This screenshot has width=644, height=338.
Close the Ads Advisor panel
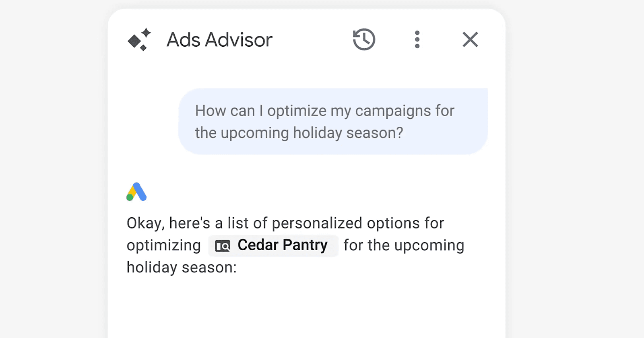470,39
